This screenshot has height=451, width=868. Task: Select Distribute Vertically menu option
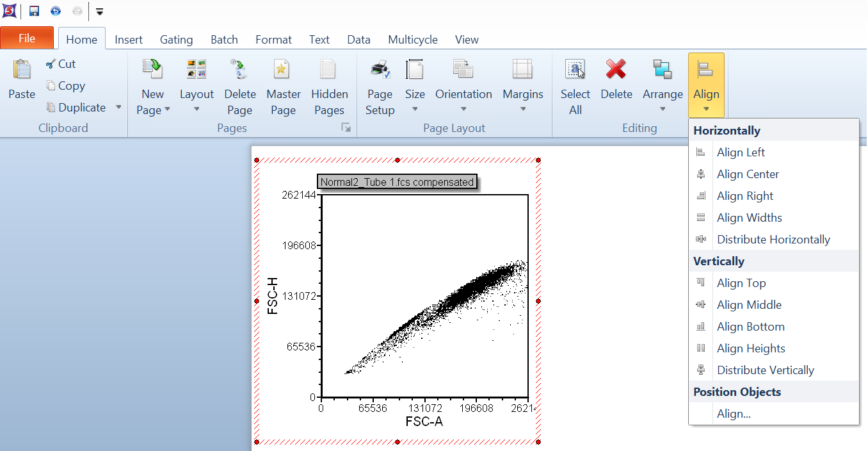pyautogui.click(x=765, y=370)
